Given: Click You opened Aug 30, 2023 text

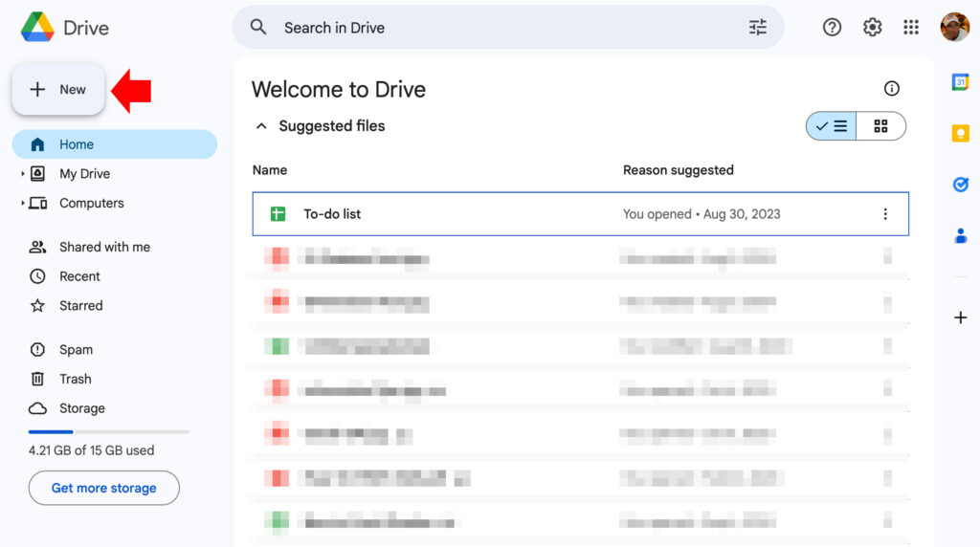Looking at the screenshot, I should point(702,214).
